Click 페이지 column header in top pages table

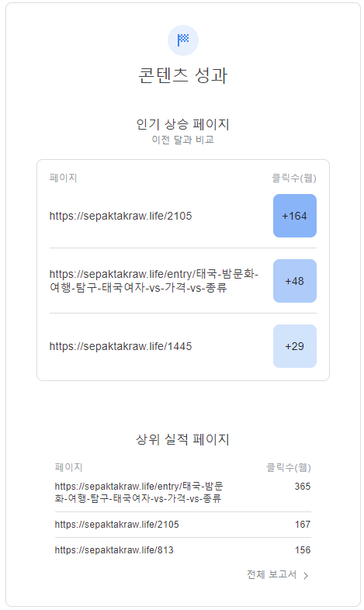point(69,467)
